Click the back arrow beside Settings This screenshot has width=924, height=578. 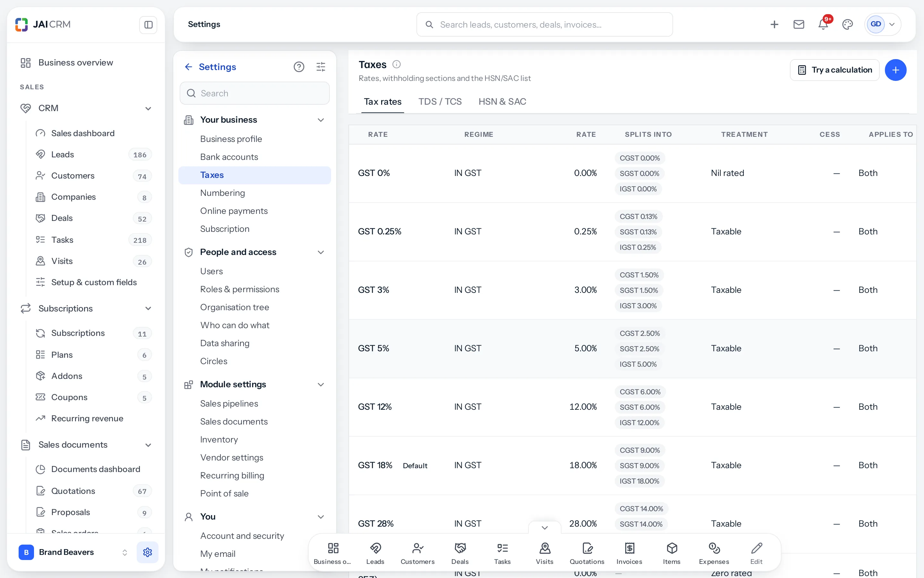click(x=189, y=67)
